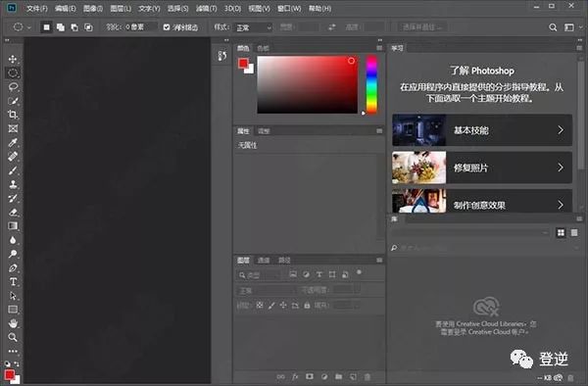588x386 pixels.
Task: Adjust the rainbow hue slider
Action: coord(371,84)
